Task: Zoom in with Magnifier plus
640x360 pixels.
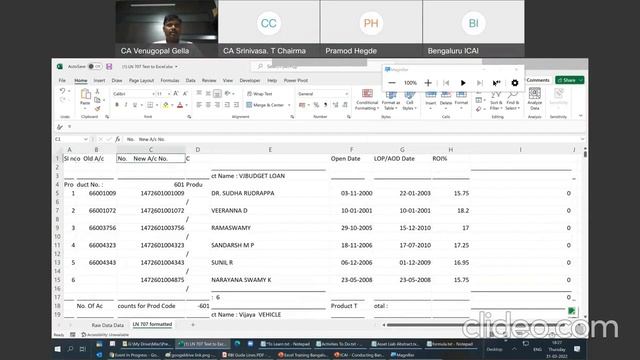Action: pyautogui.click(x=428, y=83)
